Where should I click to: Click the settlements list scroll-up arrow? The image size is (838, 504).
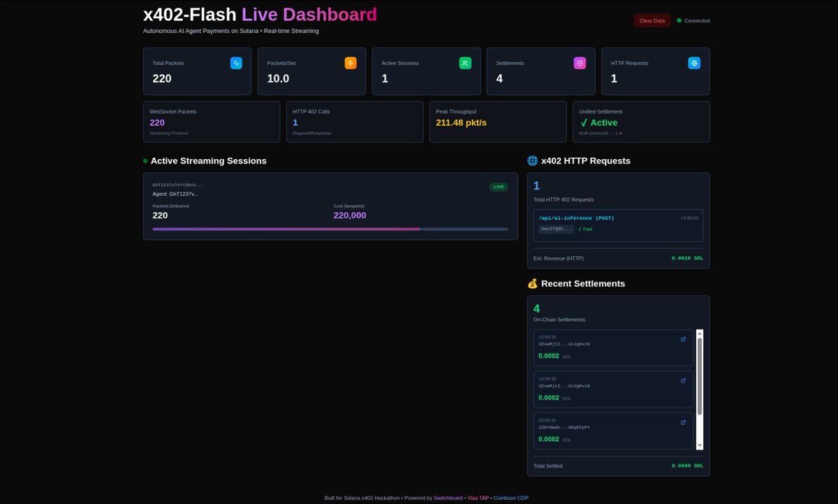pos(700,333)
